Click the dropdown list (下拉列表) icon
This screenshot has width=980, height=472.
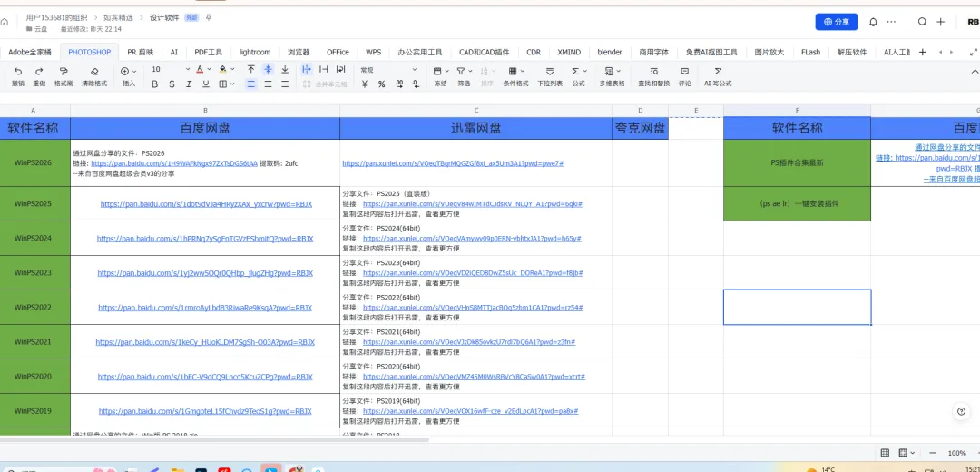550,72
